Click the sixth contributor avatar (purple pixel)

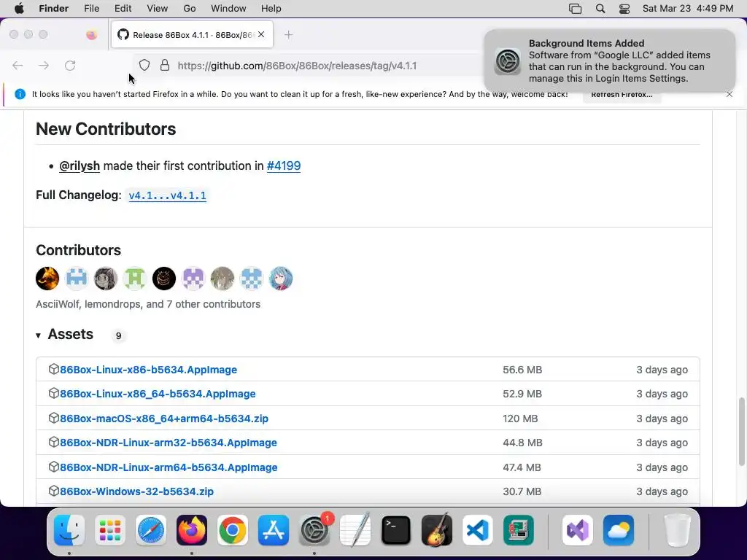pyautogui.click(x=193, y=279)
